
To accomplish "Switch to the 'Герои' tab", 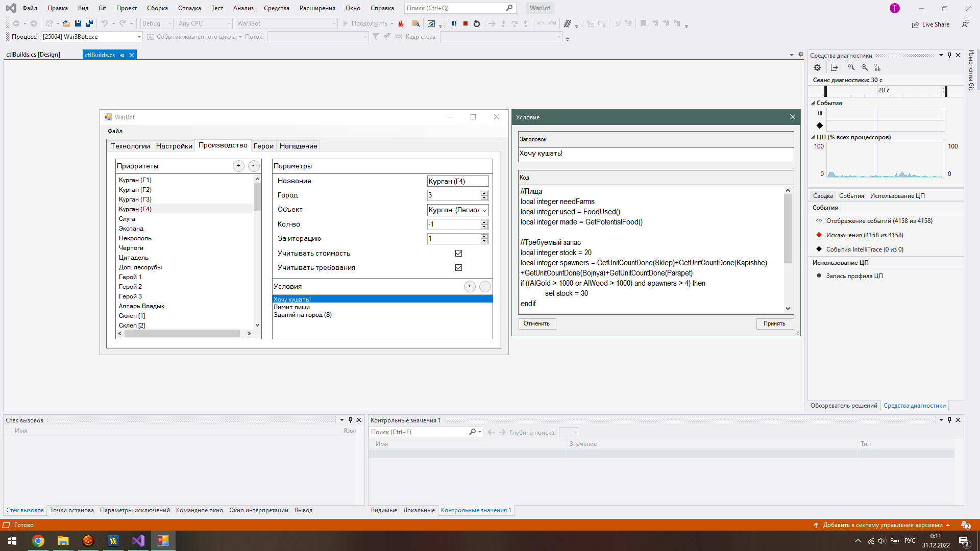I will (x=263, y=146).
